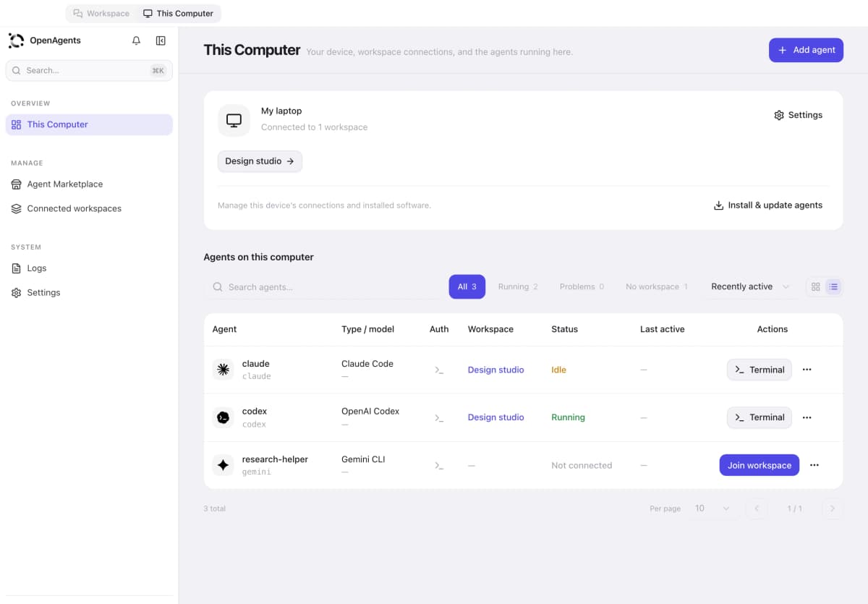Switch to the Workspace top tab
868x604 pixels.
(x=101, y=13)
